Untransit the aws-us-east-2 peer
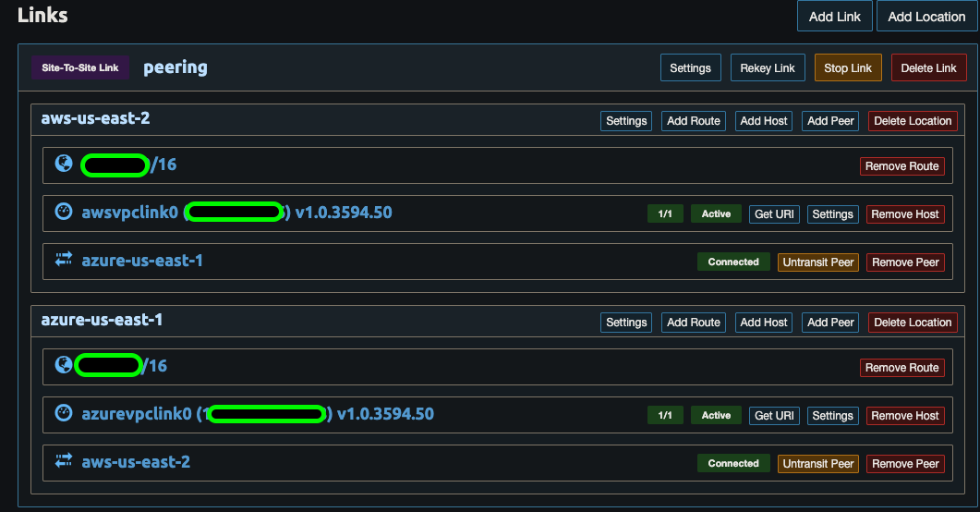The image size is (980, 512). click(817, 464)
